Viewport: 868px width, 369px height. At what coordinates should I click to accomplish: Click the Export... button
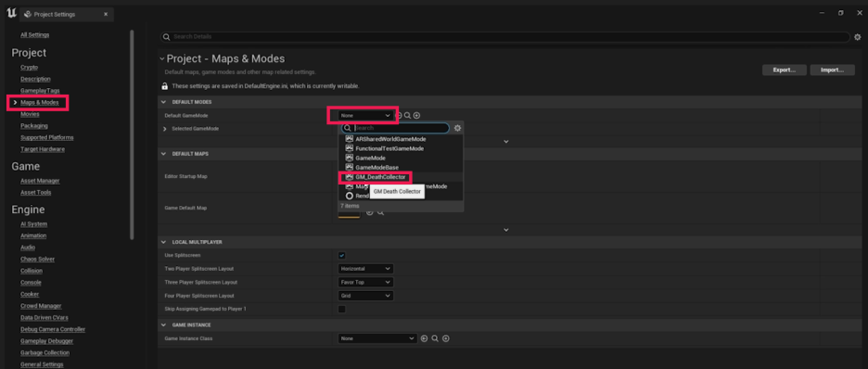tap(784, 70)
